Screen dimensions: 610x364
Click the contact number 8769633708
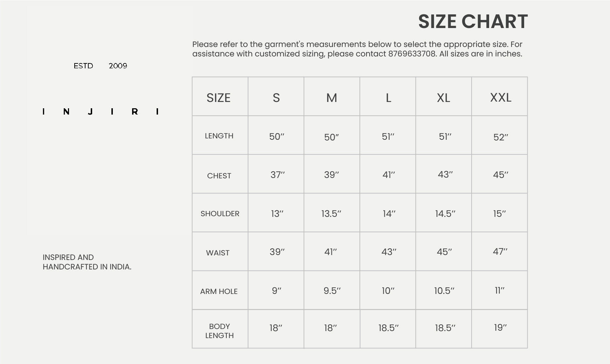click(x=412, y=54)
